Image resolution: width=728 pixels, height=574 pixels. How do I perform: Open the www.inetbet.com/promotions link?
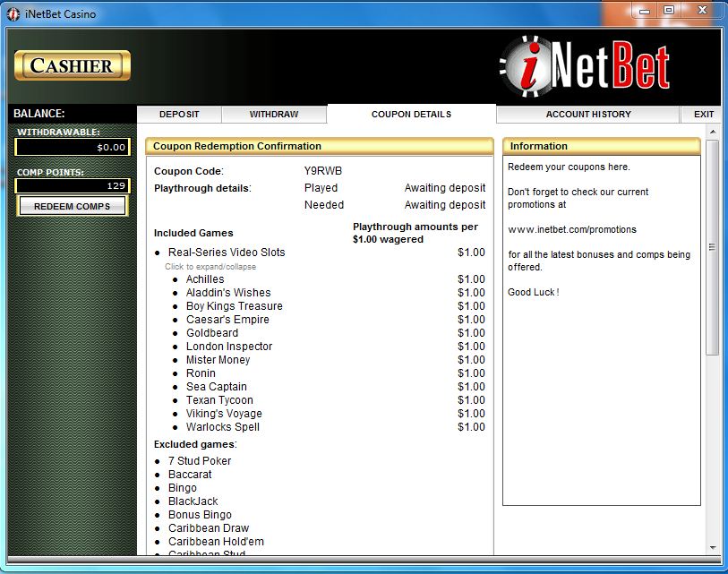coord(572,229)
